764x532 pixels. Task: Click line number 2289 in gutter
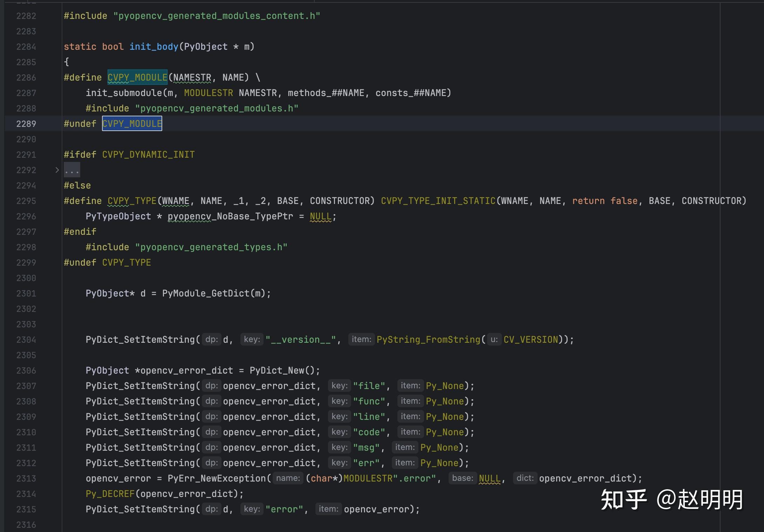[x=26, y=124]
